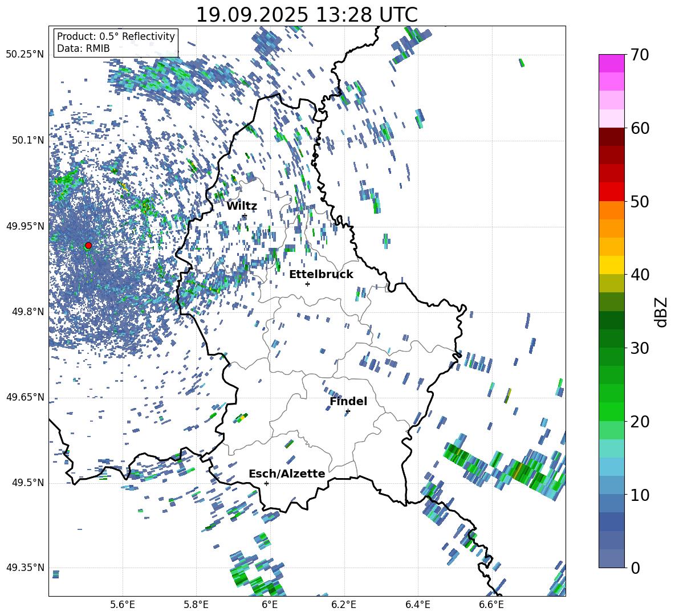Click the 6.4°E longitude label
Screen dimensions: 675x616
click(x=417, y=605)
